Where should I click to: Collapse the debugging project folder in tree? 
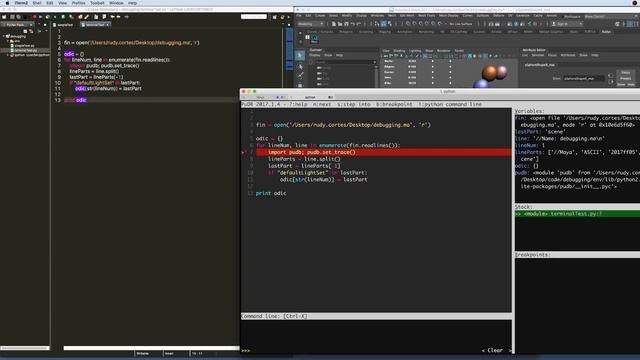(4, 36)
